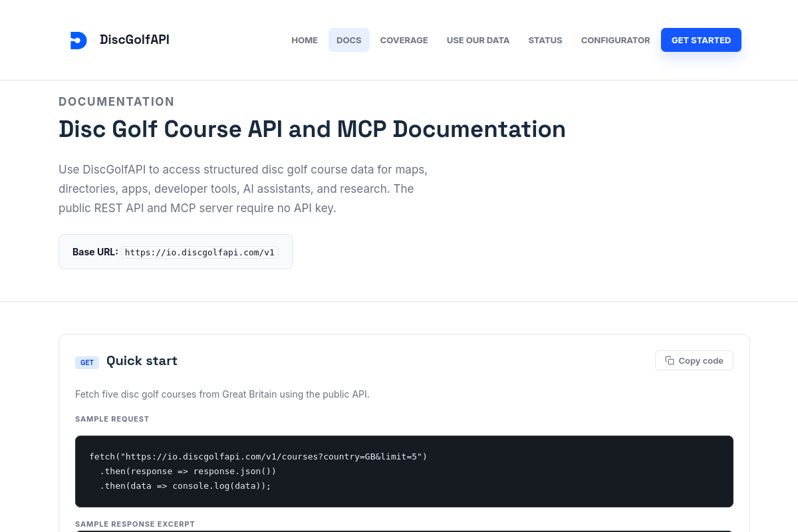Click the base URL code snippet
The height and width of the screenshot is (532, 798).
coord(199,253)
